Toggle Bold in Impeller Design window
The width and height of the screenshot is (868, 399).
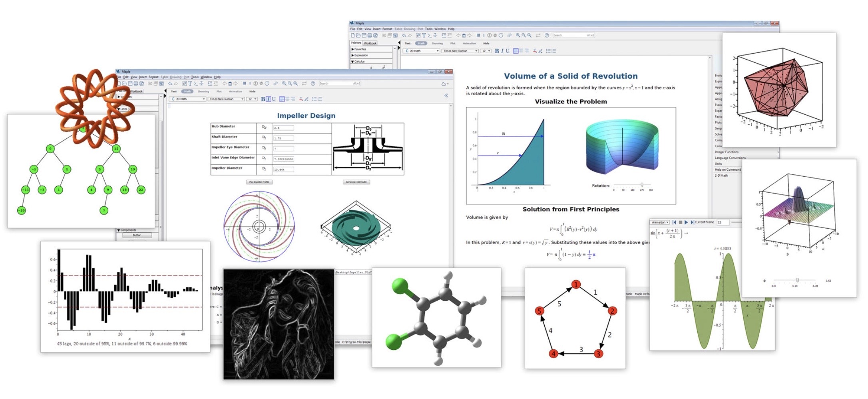[x=263, y=99]
